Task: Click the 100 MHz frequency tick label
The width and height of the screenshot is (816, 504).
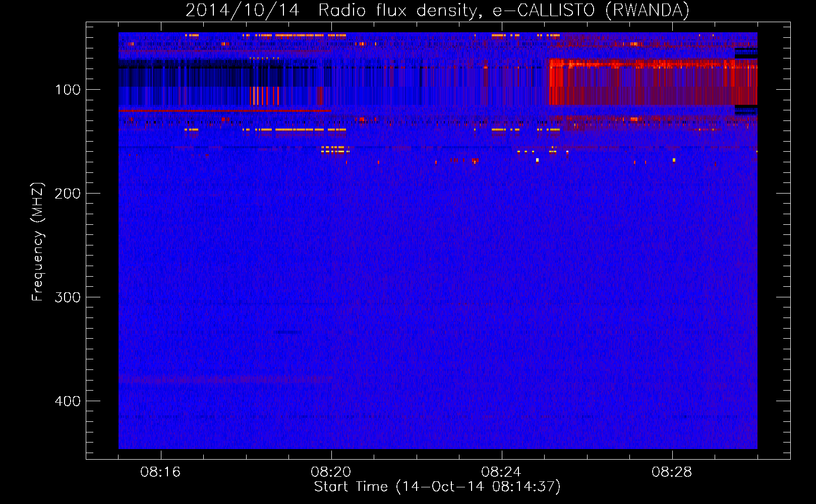Action: coord(68,90)
